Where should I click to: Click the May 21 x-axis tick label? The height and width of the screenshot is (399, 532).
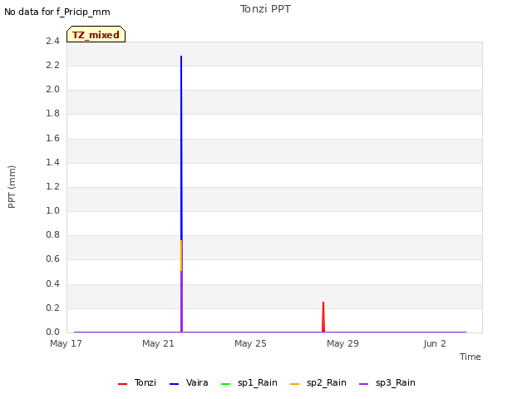[158, 343]
